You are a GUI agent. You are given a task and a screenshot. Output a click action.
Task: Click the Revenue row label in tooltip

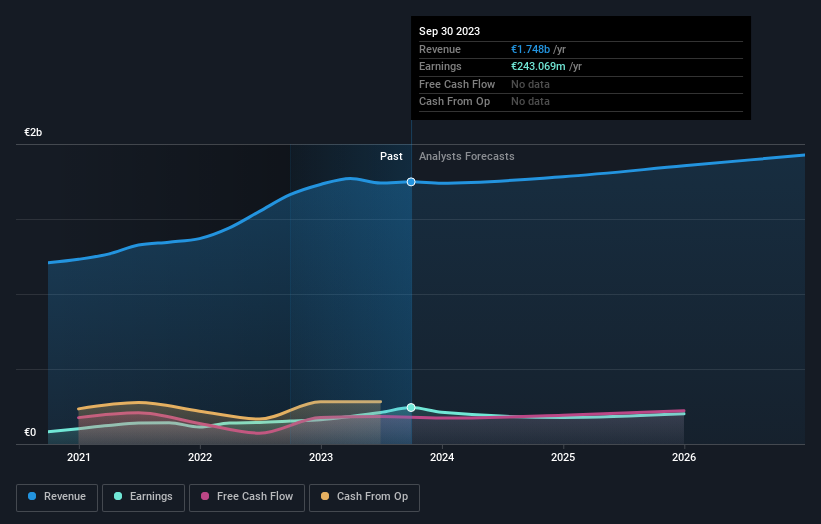coord(440,49)
